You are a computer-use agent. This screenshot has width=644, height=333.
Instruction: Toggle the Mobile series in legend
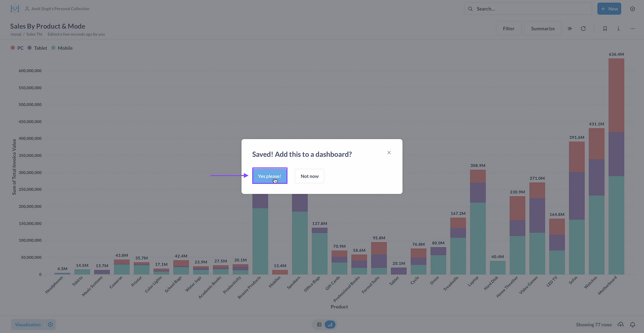point(65,48)
